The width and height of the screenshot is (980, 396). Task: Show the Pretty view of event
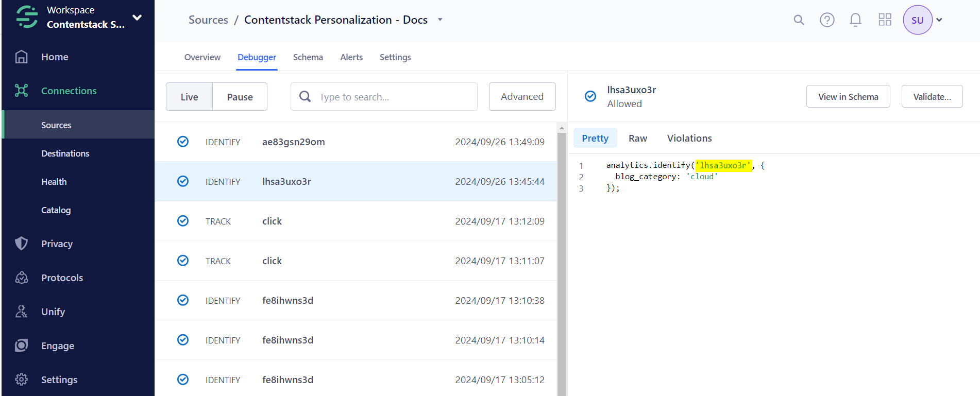point(595,138)
